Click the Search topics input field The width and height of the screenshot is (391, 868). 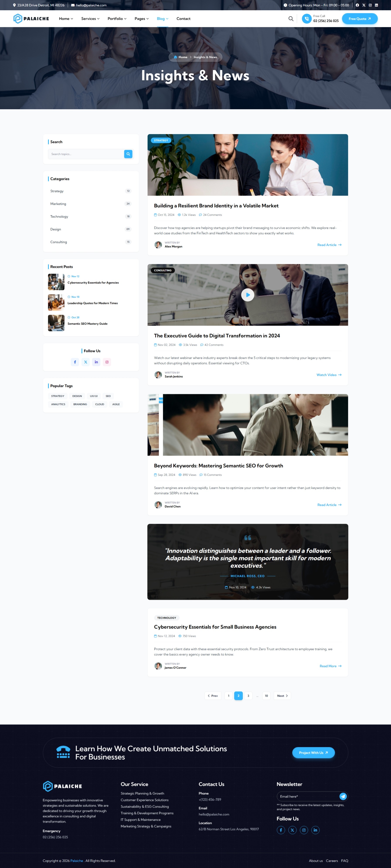86,154
